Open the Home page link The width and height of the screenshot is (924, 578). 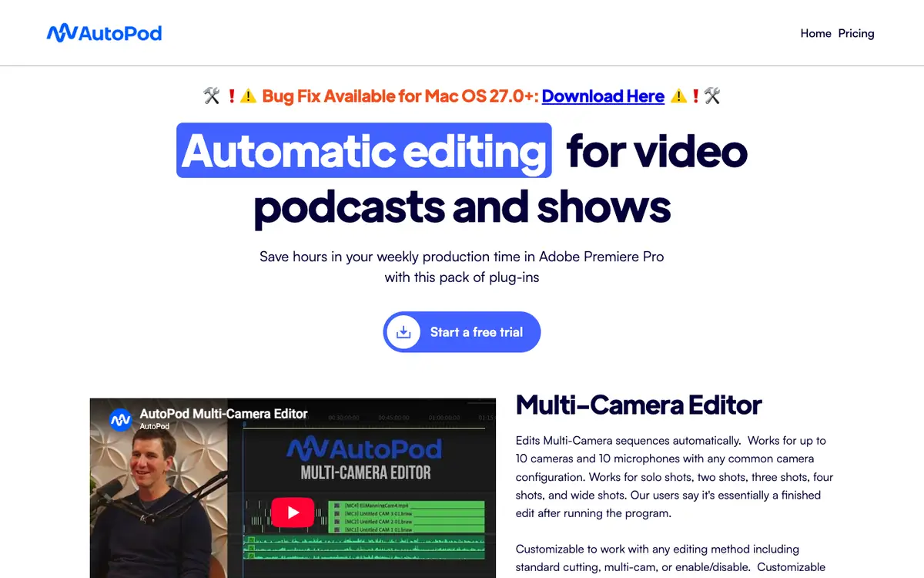tap(815, 33)
